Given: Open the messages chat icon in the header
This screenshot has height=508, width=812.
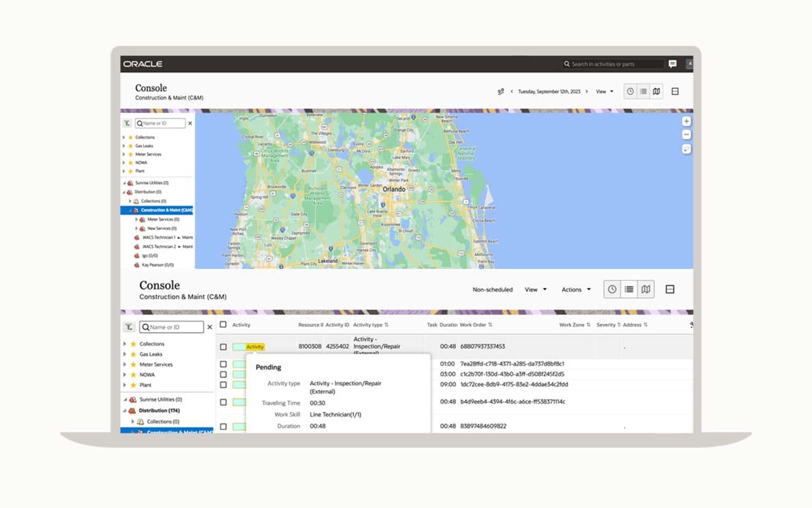Looking at the screenshot, I should click(x=672, y=64).
